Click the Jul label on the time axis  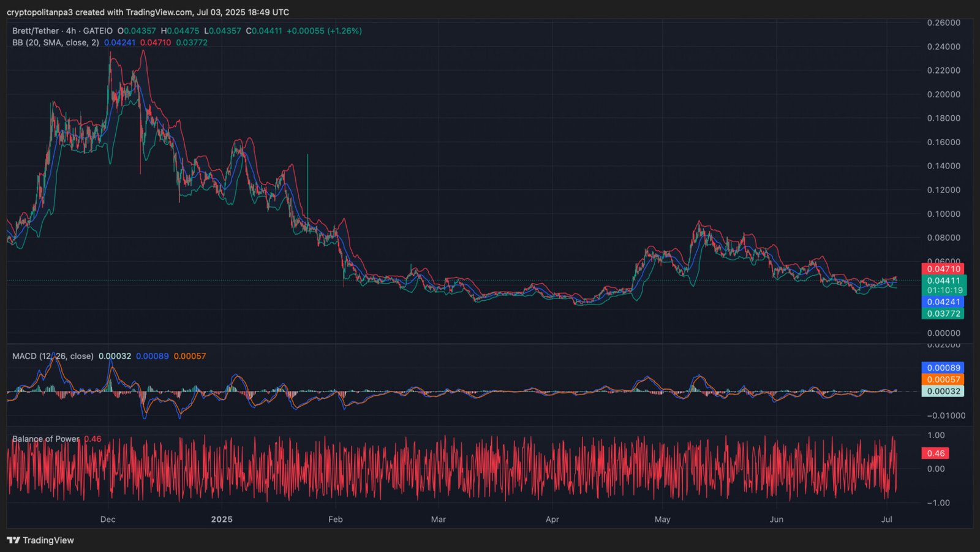pyautogui.click(x=886, y=520)
